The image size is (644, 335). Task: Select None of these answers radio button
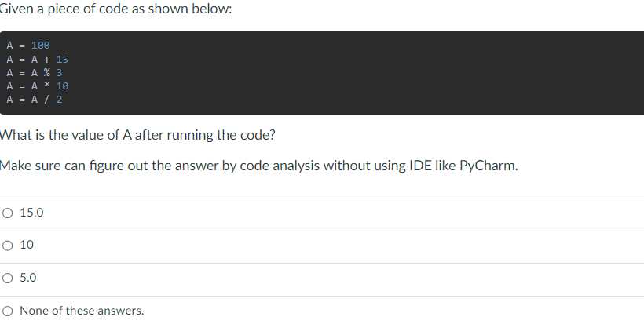(7, 311)
